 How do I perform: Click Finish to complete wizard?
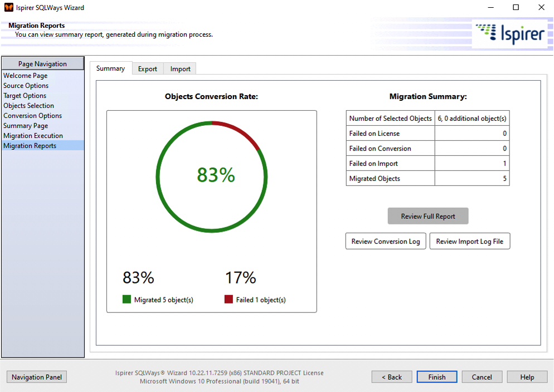coord(437,377)
